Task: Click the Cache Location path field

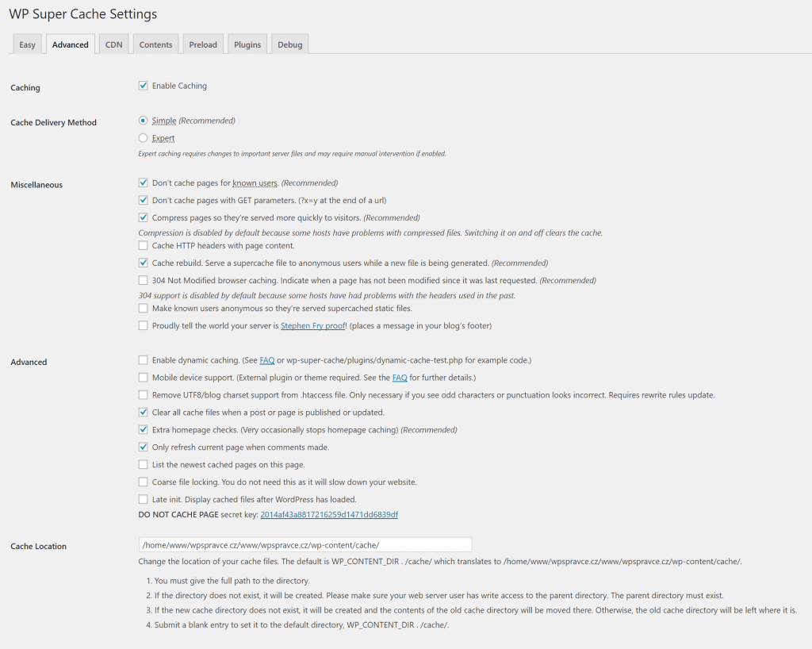Action: tap(305, 545)
